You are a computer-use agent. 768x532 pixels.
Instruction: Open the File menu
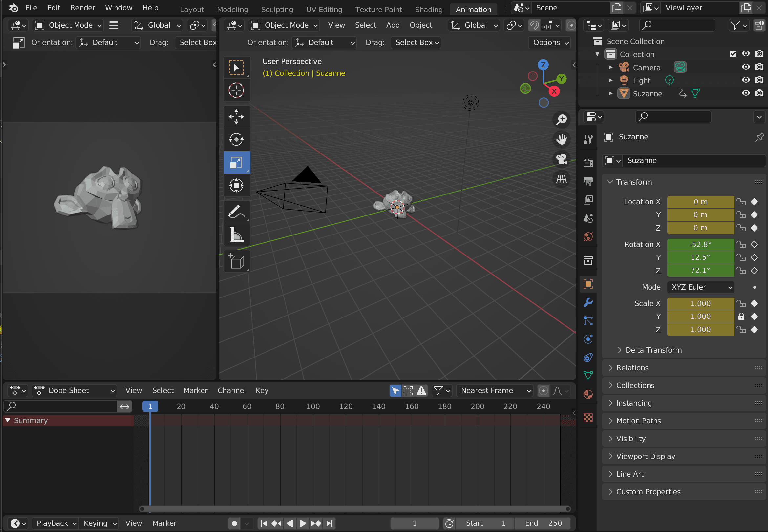point(32,8)
